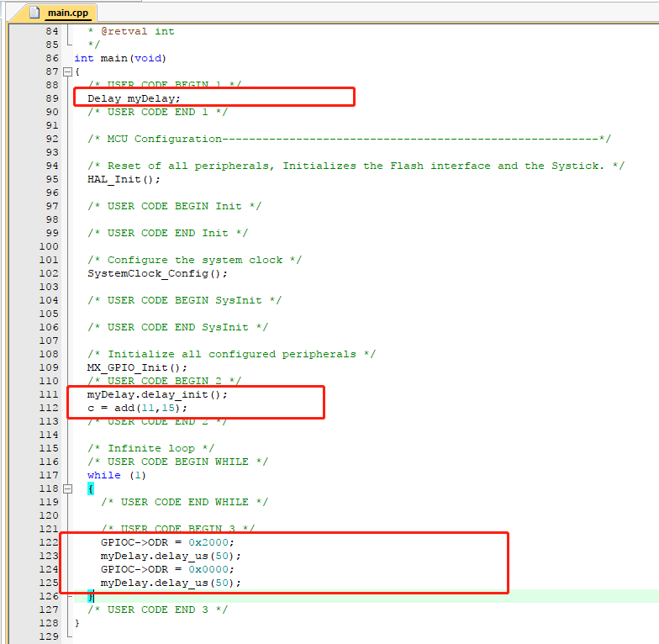Click 'USER CODE END Init' comment
Image resolution: width=659 pixels, height=644 pixels.
click(x=168, y=234)
